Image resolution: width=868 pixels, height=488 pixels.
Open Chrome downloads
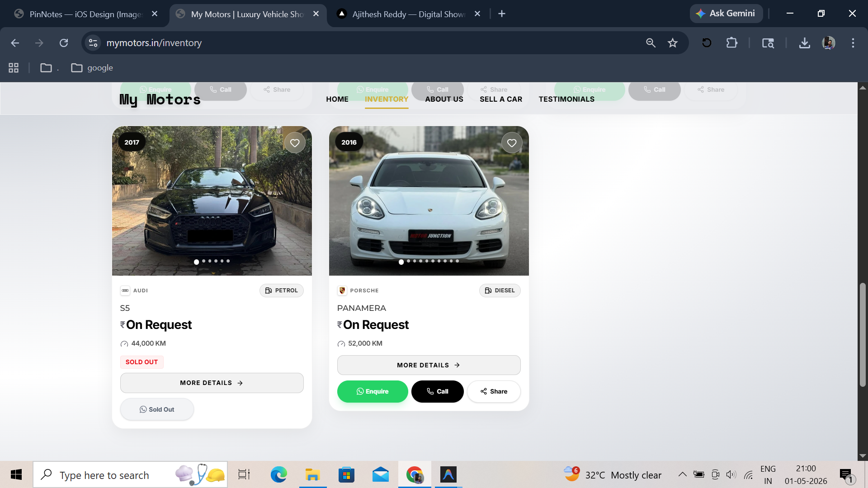point(805,43)
